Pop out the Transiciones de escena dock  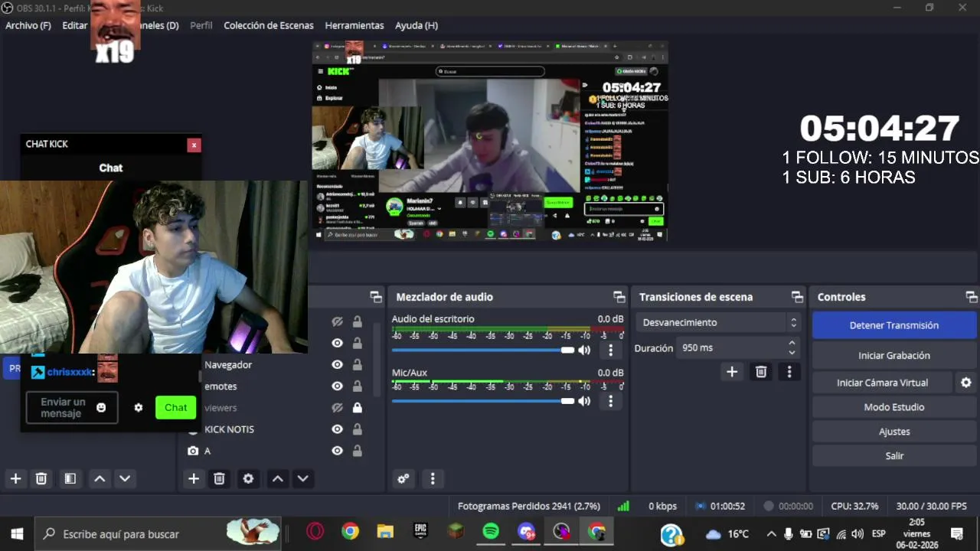click(x=797, y=297)
